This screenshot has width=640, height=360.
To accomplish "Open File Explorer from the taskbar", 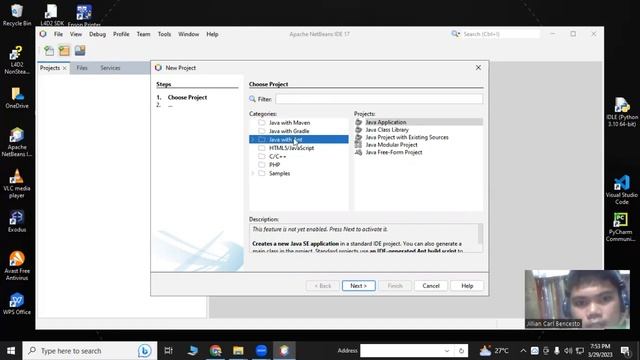I will click(238, 351).
